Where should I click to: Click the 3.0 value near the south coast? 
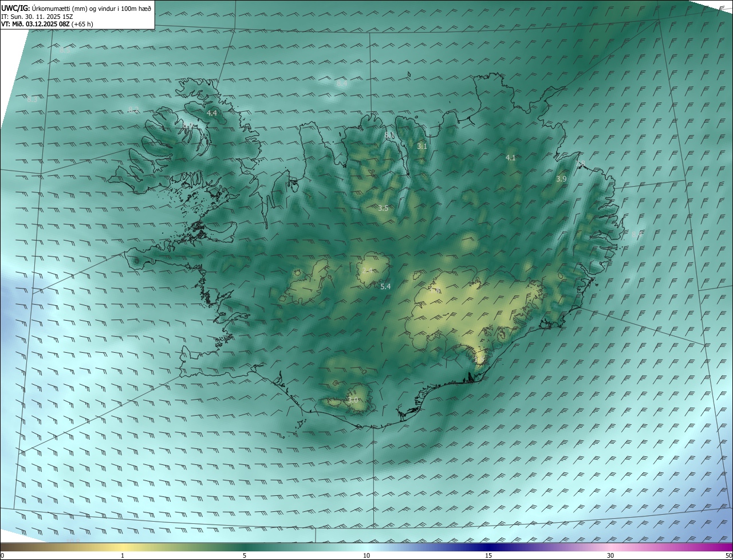tap(353, 400)
